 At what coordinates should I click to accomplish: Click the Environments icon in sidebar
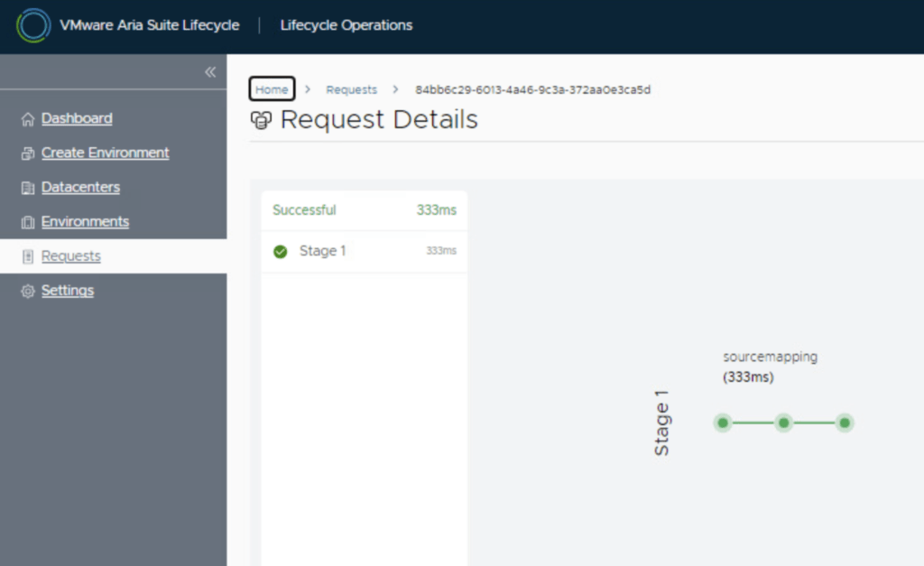tap(27, 222)
